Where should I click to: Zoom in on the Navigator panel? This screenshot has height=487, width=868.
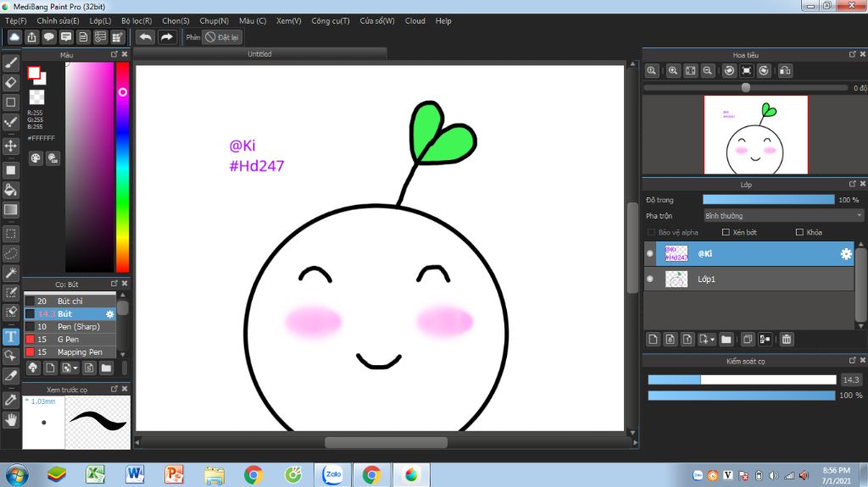point(673,71)
